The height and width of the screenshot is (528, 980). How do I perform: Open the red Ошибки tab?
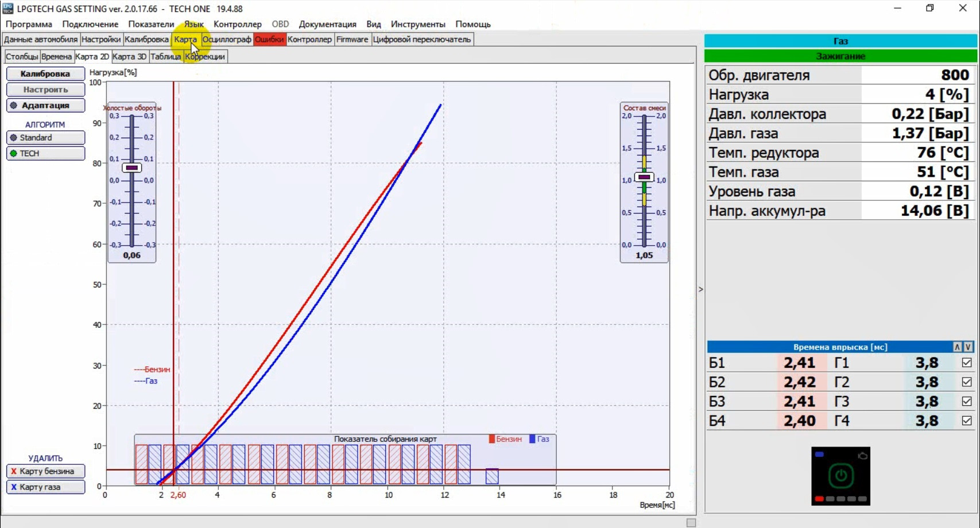coord(269,40)
